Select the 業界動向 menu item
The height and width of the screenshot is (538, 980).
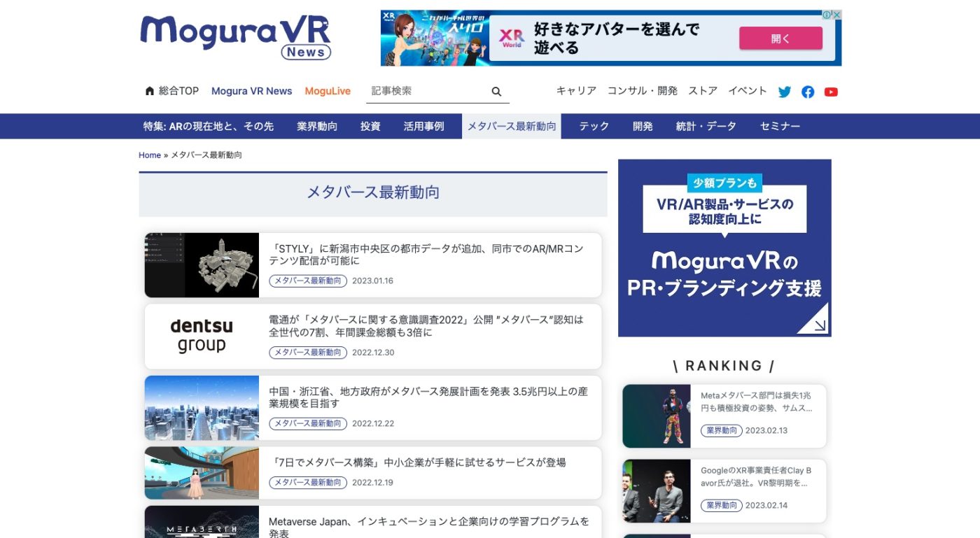click(x=317, y=127)
